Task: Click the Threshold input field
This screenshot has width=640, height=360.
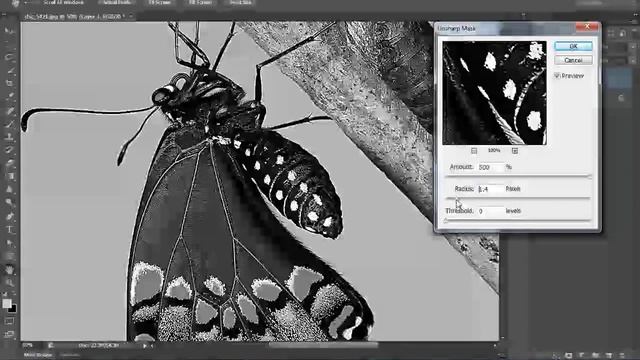Action: coord(491,211)
